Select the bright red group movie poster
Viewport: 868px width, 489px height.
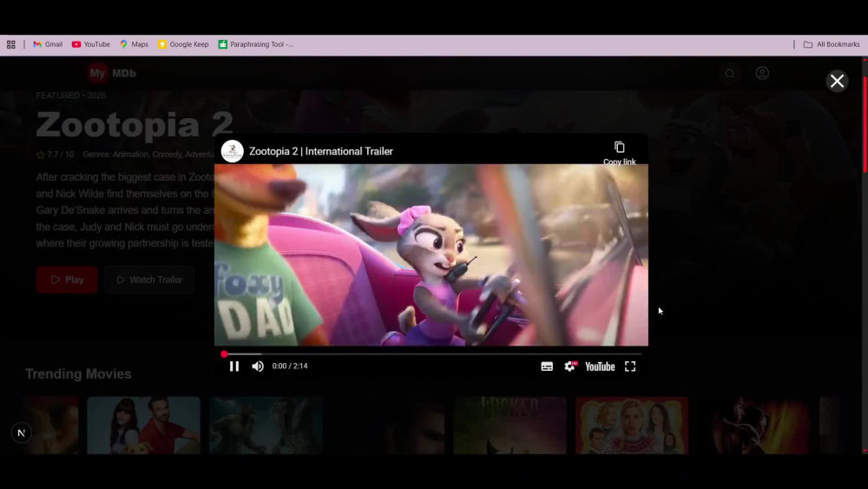pos(632,426)
